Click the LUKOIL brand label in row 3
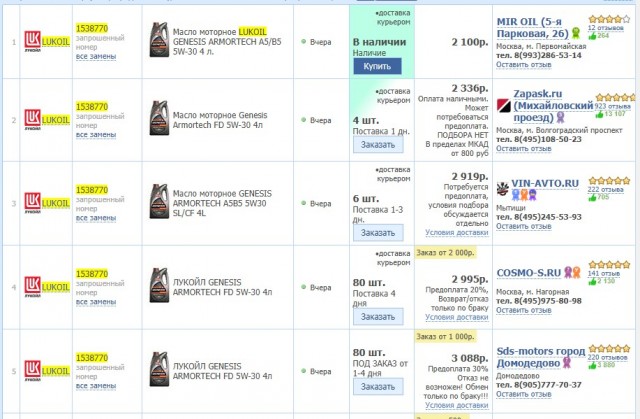Screen dimensions: 640x419 click(56, 203)
